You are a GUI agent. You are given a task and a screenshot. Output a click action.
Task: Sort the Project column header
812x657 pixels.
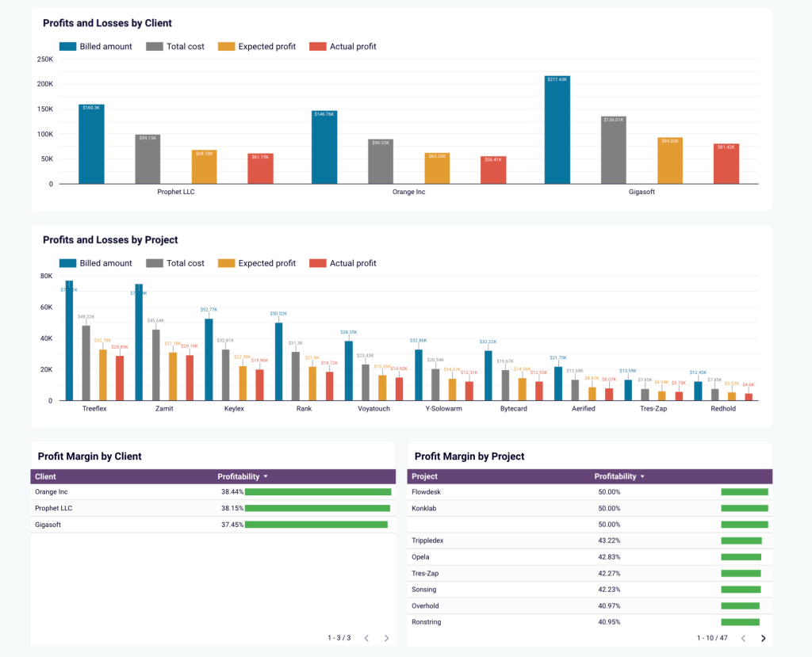tap(424, 476)
